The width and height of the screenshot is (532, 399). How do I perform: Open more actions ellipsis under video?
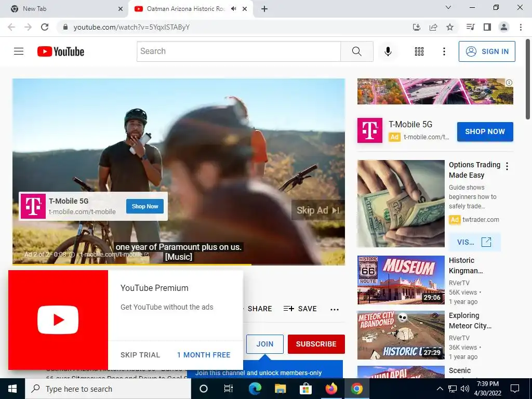pos(335,310)
